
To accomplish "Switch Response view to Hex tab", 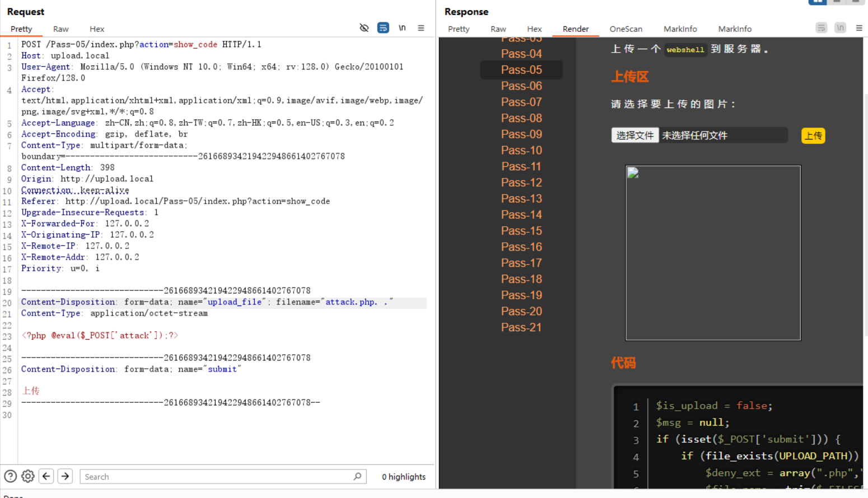I will coord(534,29).
